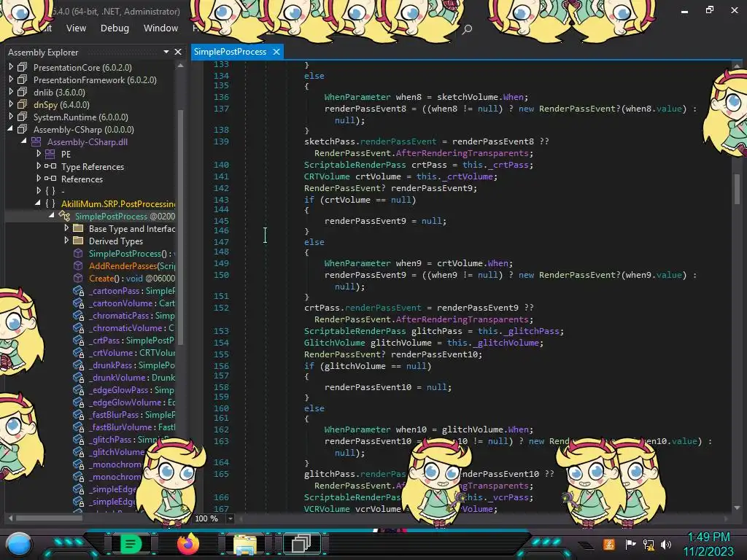Collapse the Assembly-CSharp.dll module node

pyautogui.click(x=23, y=141)
